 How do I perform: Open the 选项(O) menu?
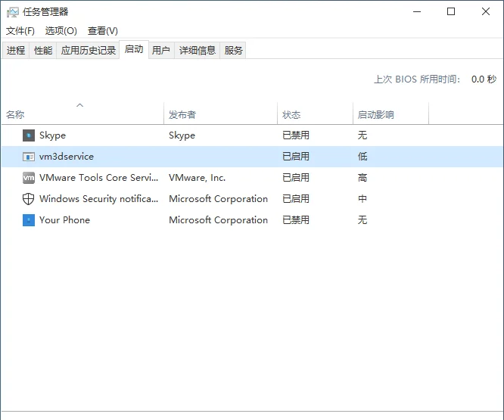pyautogui.click(x=61, y=31)
